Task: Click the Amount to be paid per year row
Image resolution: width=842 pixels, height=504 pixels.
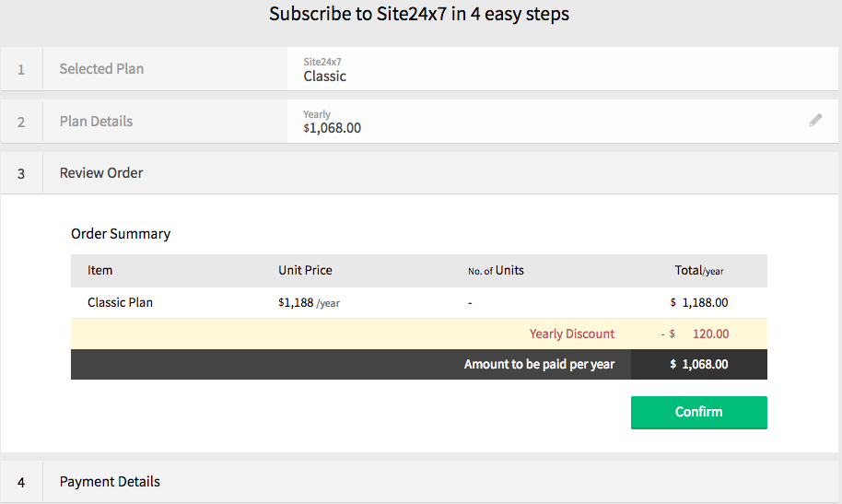Action: pyautogui.click(x=539, y=364)
